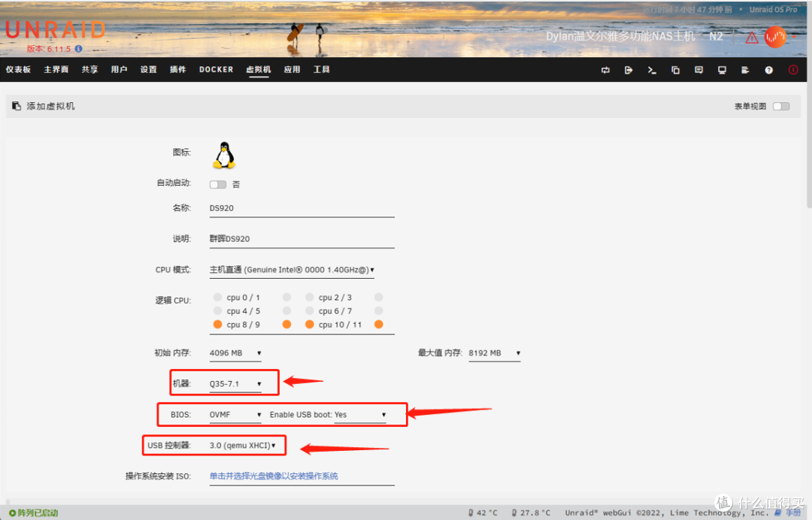Screen dimensions: 812x520
Task: Uncheck the cpu 8 checkbox
Action: (217, 324)
